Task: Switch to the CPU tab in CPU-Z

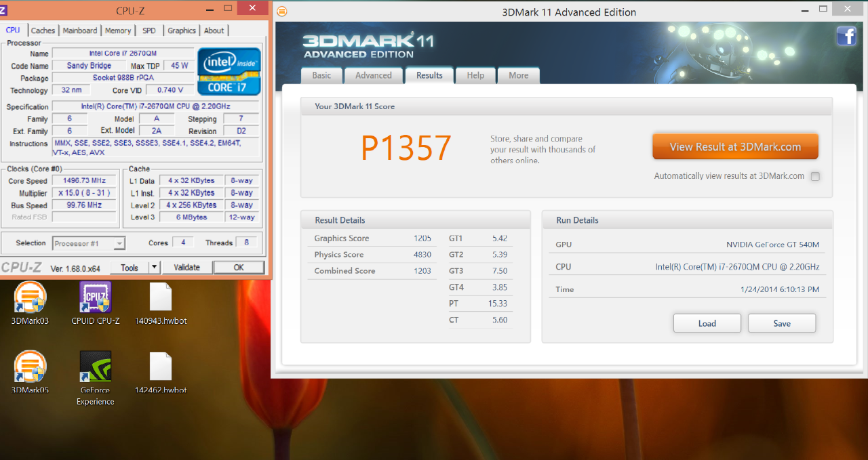Action: tap(13, 30)
